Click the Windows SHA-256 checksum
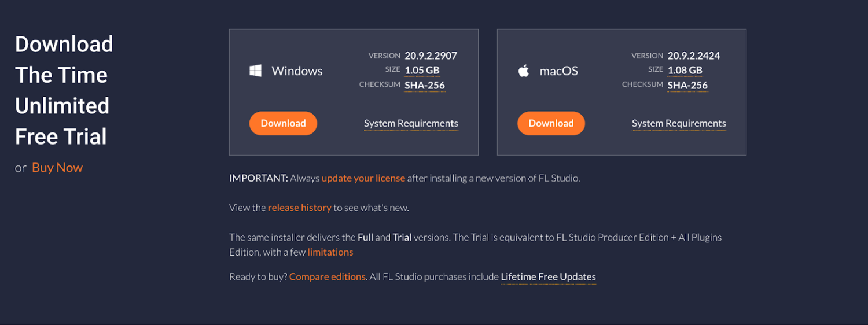The width and height of the screenshot is (868, 325). (x=425, y=86)
